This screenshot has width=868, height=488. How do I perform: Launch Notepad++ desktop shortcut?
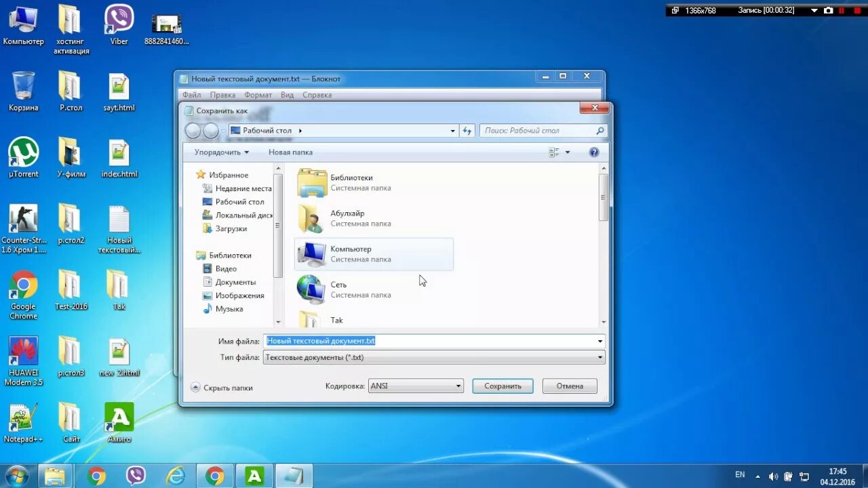pyautogui.click(x=23, y=424)
